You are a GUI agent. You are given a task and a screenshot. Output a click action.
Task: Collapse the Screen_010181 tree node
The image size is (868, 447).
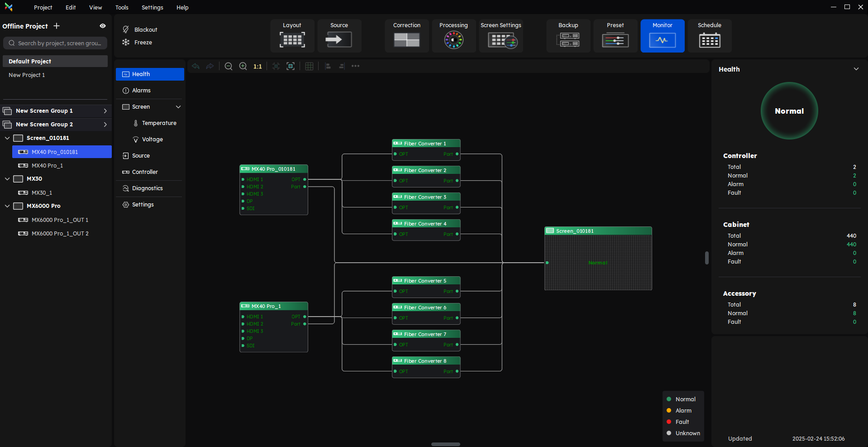[x=7, y=138]
